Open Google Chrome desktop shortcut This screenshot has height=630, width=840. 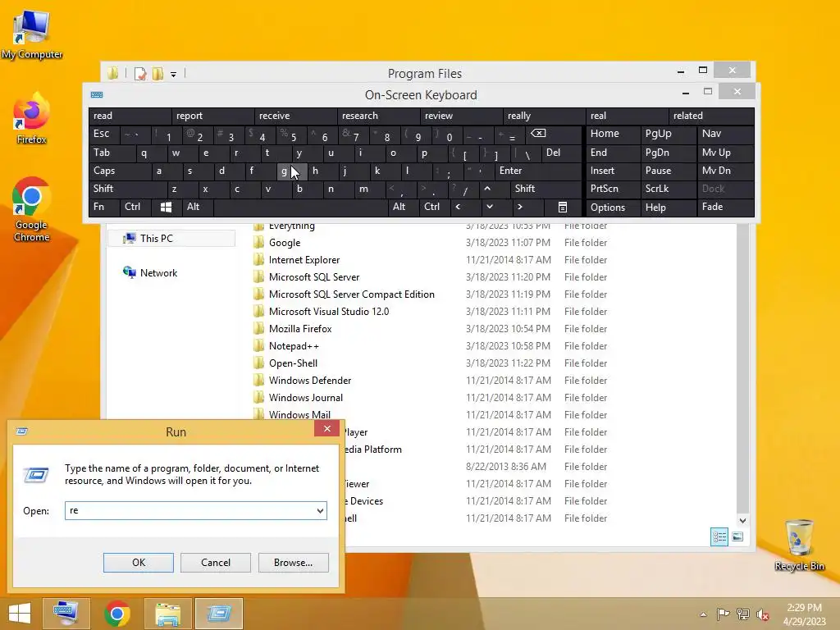[32, 209]
